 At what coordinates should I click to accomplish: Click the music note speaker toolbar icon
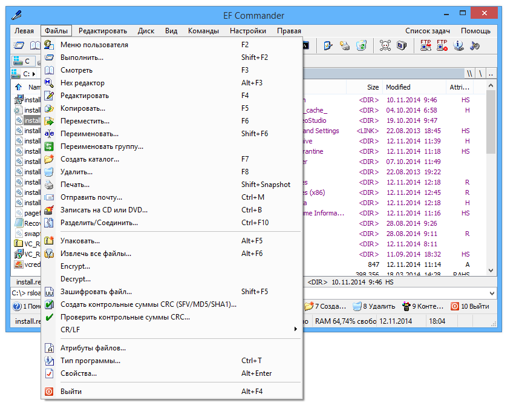(x=475, y=45)
